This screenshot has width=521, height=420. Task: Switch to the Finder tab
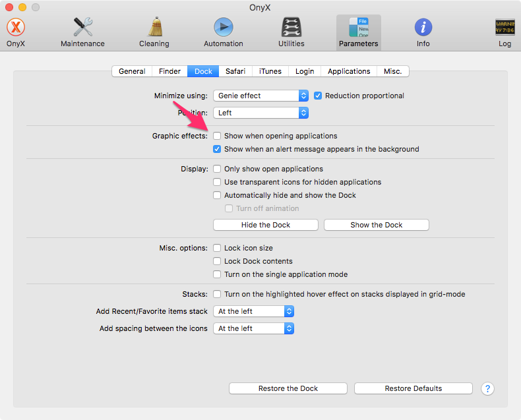[169, 71]
